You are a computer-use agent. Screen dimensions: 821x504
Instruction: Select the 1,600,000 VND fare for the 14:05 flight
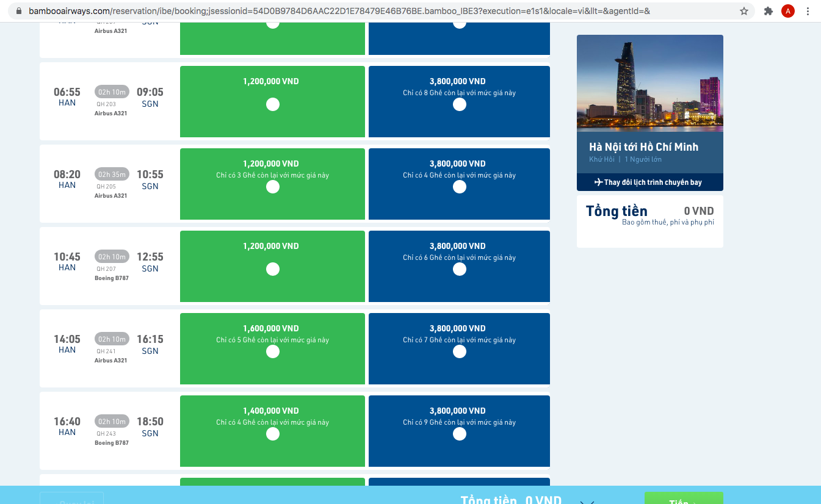click(x=273, y=351)
